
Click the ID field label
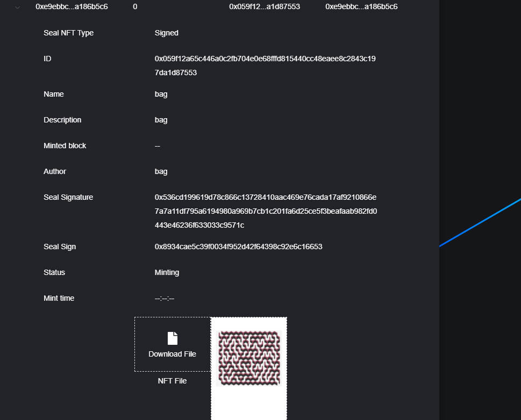(x=47, y=59)
